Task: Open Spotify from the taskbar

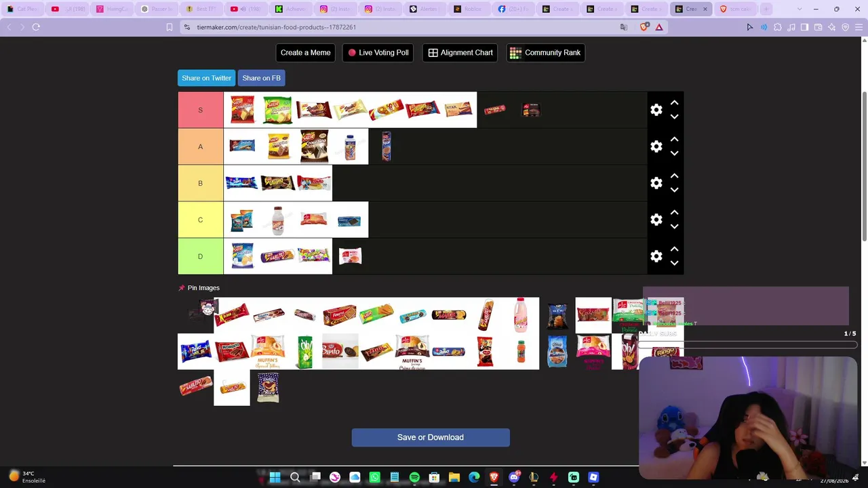Action: [414, 477]
